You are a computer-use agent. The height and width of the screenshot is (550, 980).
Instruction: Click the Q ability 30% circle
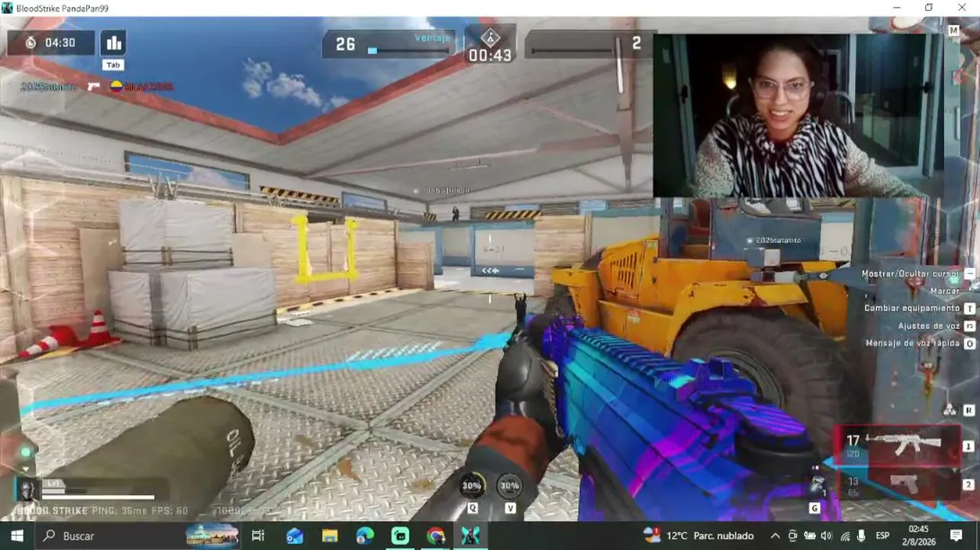point(471,485)
